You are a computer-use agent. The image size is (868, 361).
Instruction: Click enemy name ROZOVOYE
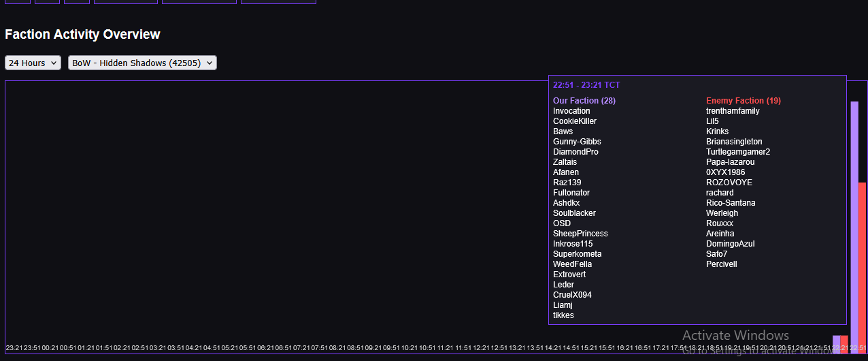click(x=729, y=183)
